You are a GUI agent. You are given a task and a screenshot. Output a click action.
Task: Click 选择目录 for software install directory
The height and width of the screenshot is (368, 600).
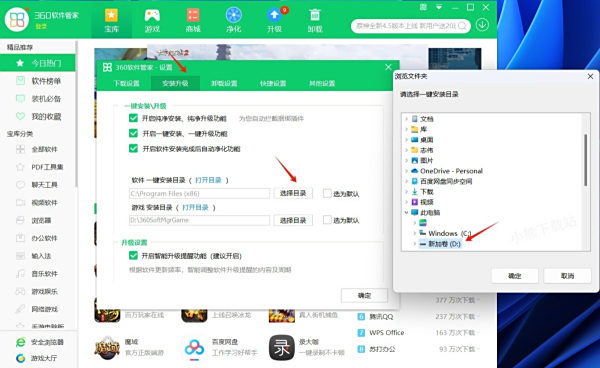(x=293, y=194)
